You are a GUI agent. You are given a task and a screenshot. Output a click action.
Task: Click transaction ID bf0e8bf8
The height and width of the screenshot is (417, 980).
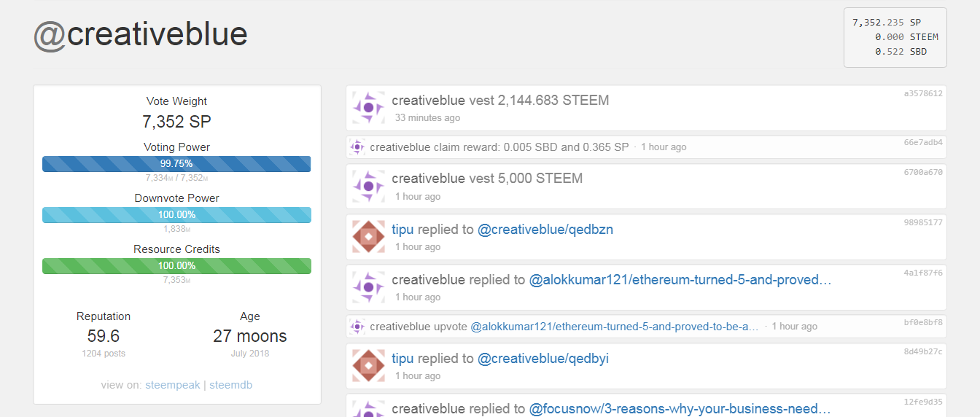coord(923,321)
